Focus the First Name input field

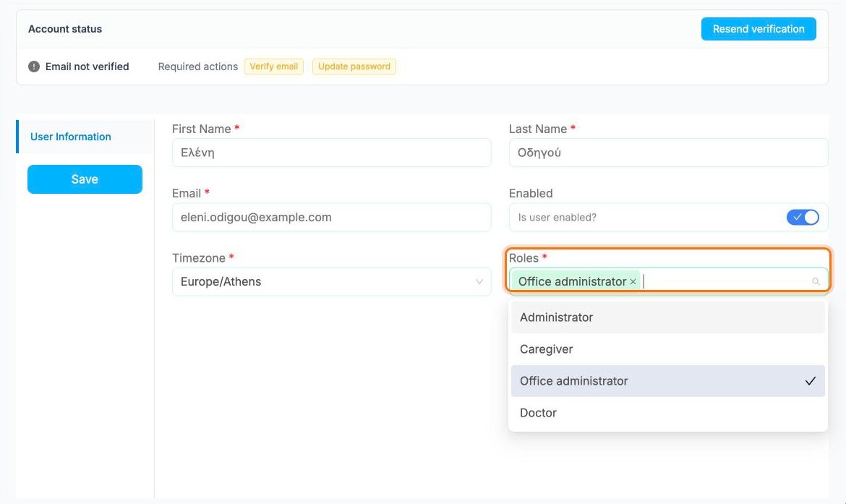331,153
